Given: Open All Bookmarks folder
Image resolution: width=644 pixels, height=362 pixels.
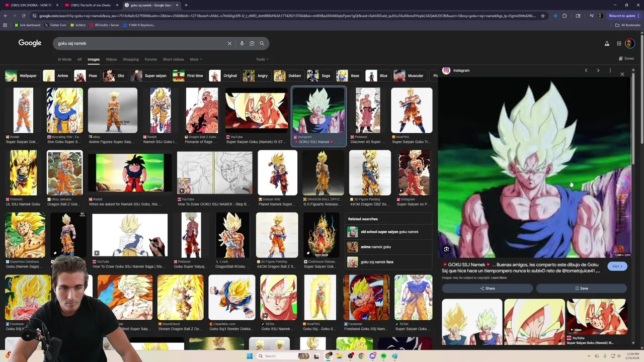Looking at the screenshot, I should (x=628, y=25).
